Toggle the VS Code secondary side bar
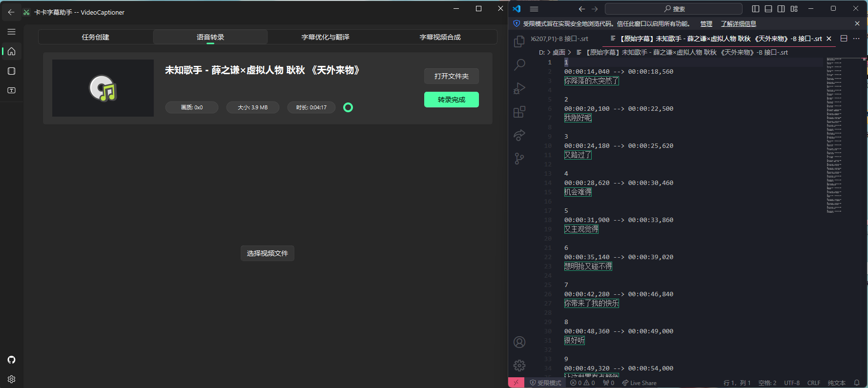Screen dimensions: 868x388 pos(781,9)
